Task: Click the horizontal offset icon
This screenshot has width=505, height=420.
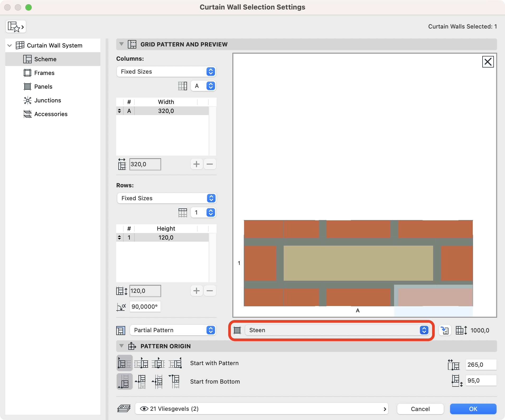Action: (454, 365)
